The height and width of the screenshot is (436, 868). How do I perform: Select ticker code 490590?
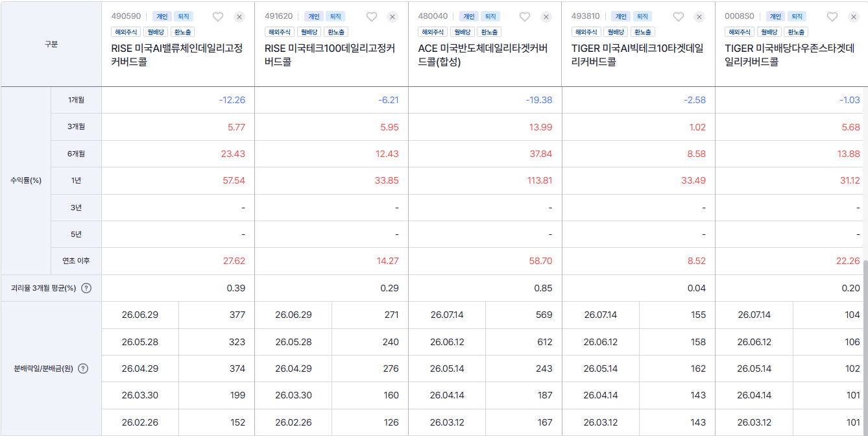coord(126,16)
